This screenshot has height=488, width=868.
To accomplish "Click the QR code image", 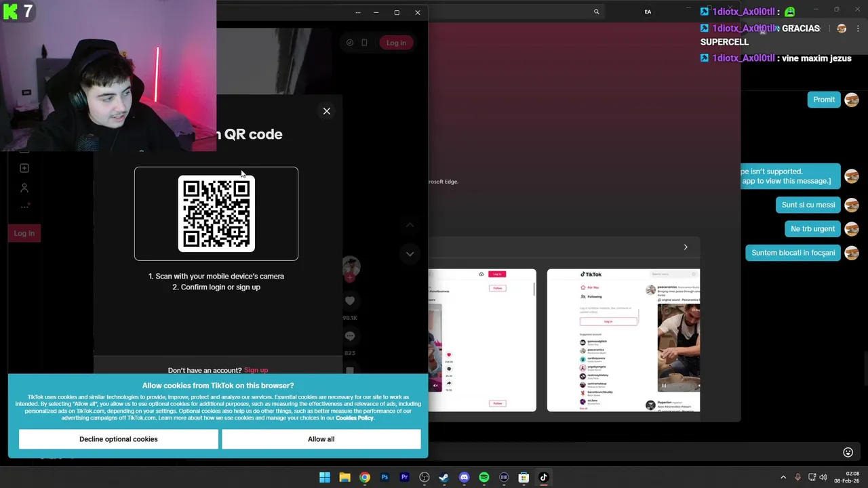I will (216, 213).
